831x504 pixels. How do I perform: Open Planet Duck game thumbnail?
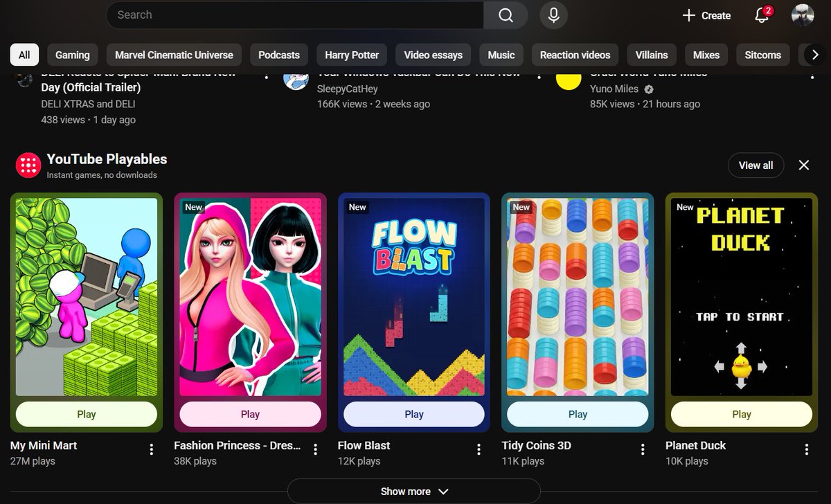tap(742, 297)
